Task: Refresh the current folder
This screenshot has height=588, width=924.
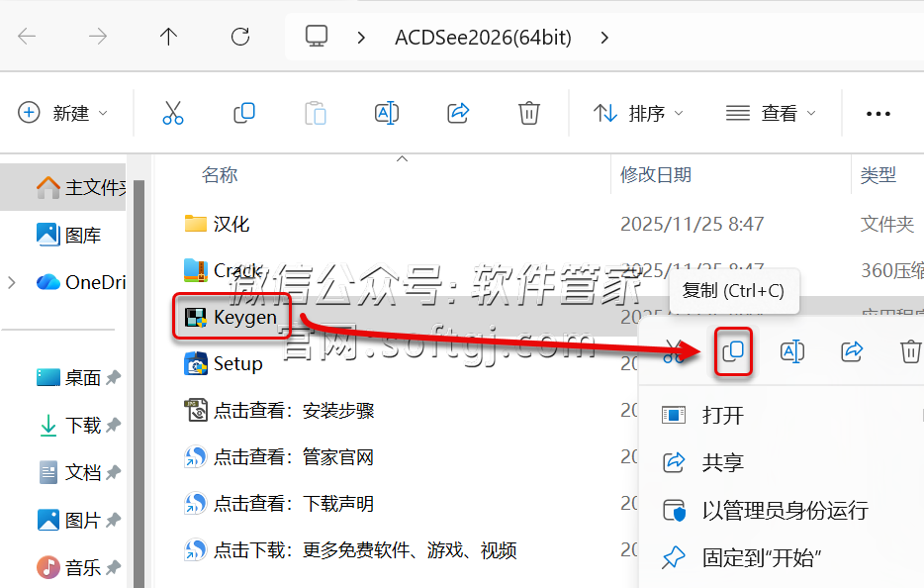Action: point(240,37)
